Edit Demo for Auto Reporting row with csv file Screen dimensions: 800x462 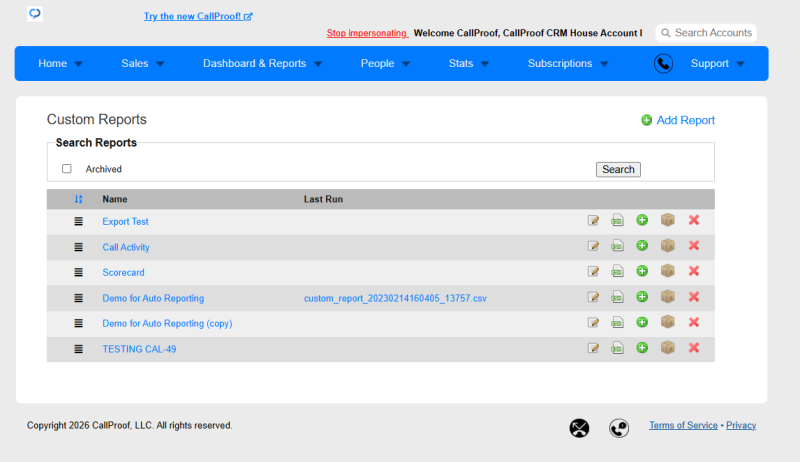(x=593, y=297)
